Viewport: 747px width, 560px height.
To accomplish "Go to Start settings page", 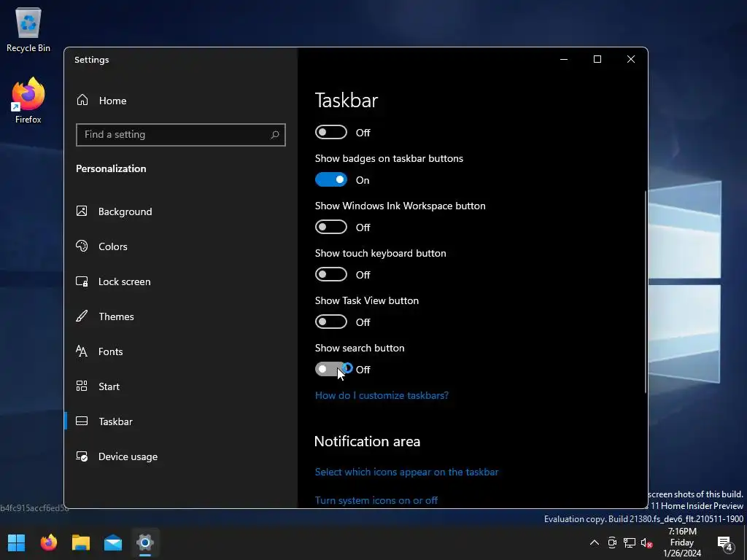I will tap(109, 386).
